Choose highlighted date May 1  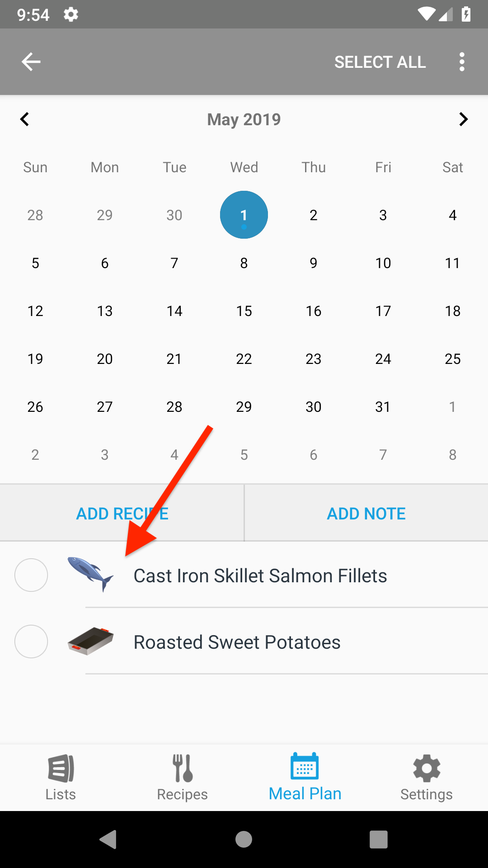point(244,215)
